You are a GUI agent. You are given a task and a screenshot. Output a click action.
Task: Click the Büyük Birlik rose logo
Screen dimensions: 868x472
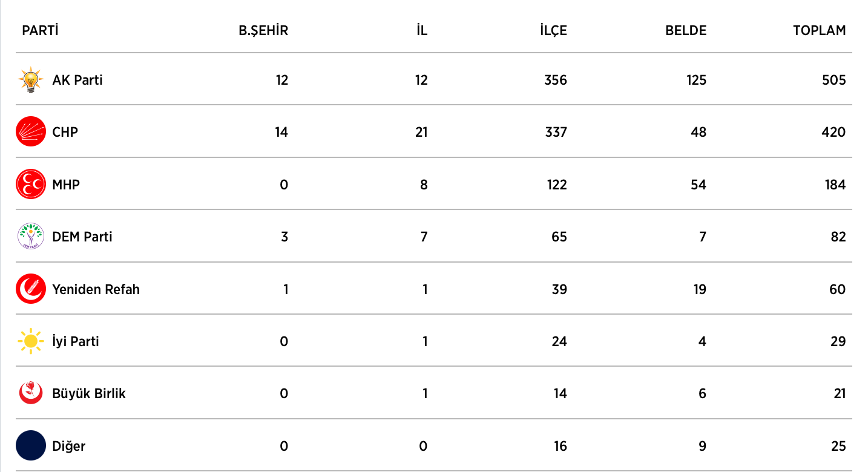31,393
